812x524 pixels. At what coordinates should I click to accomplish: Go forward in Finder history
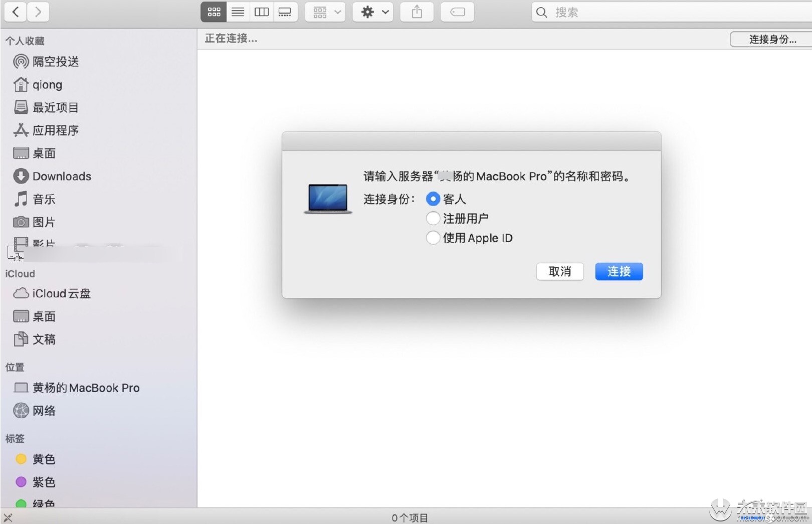[x=38, y=12]
